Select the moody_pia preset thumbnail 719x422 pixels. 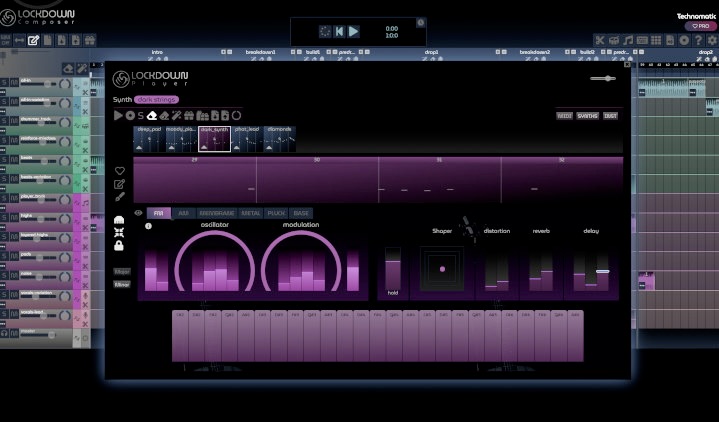pyautogui.click(x=182, y=139)
